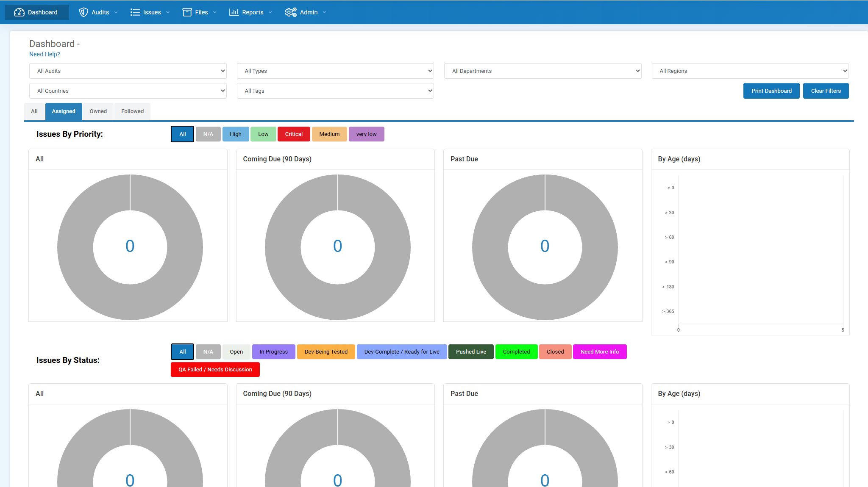The width and height of the screenshot is (868, 487).
Task: Open the All Tags dropdown
Action: [x=335, y=91]
